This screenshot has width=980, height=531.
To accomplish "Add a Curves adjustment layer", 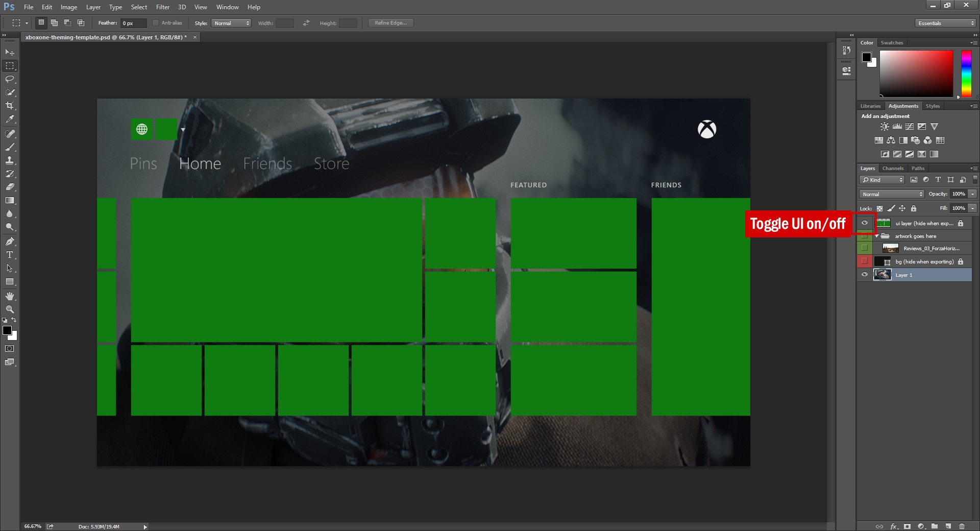I will (x=911, y=126).
